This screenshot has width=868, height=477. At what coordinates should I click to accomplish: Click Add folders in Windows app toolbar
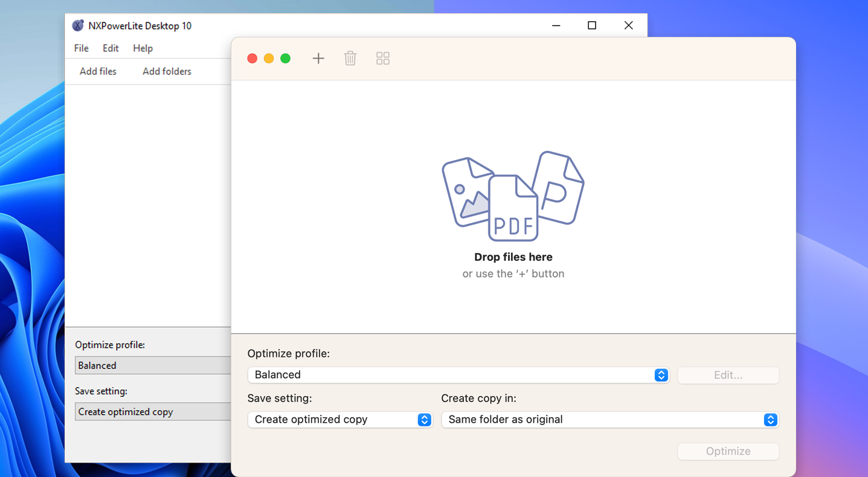167,71
